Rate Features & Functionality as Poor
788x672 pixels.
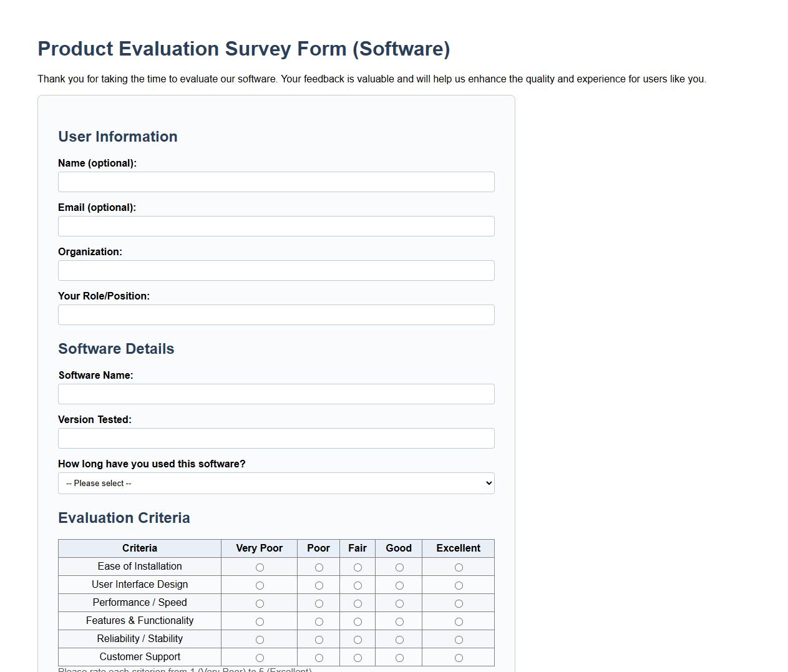319,621
